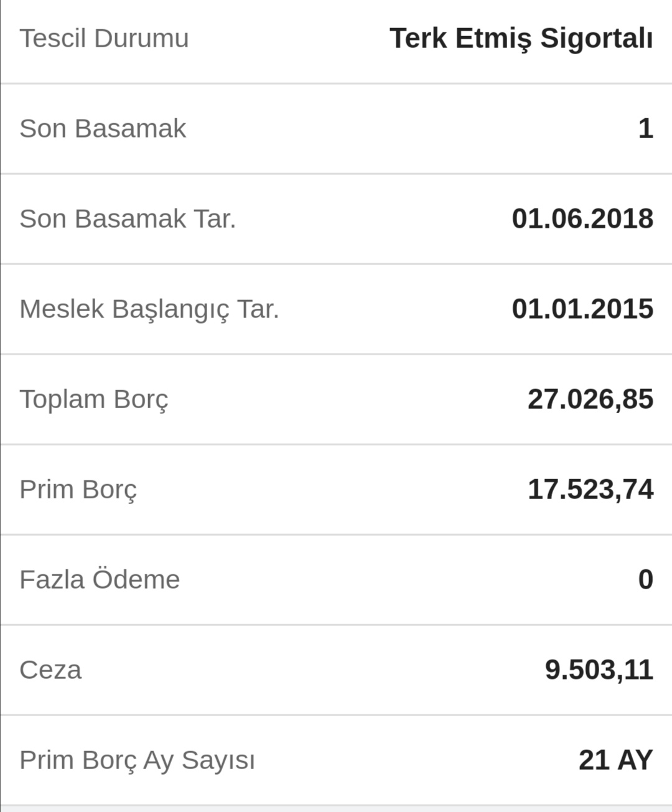The width and height of the screenshot is (672, 812).
Task: Select the 21 AY value
Action: pos(616,760)
